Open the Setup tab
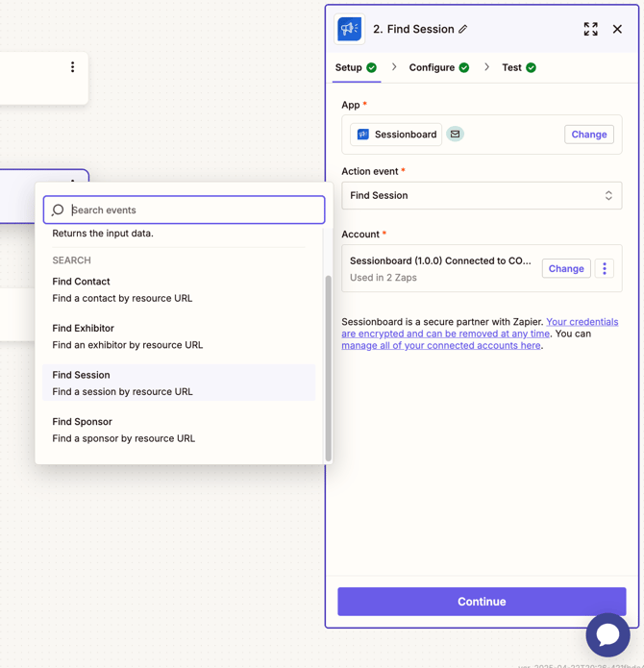This screenshot has height=668, width=644. coord(356,67)
